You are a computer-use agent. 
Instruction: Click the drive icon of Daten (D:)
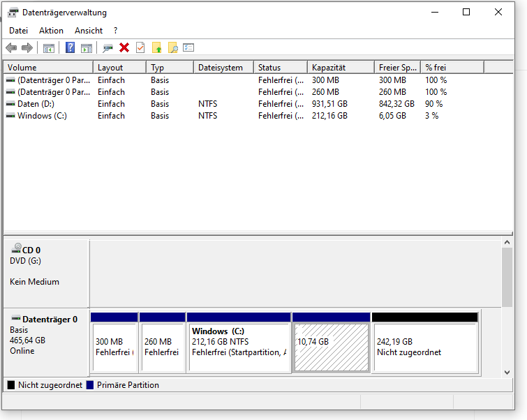[10, 104]
